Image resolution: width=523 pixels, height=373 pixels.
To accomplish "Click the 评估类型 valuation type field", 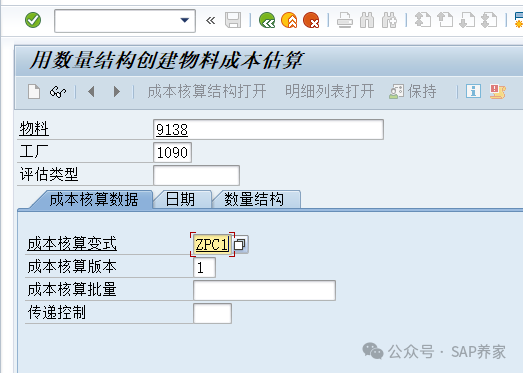I will [196, 175].
